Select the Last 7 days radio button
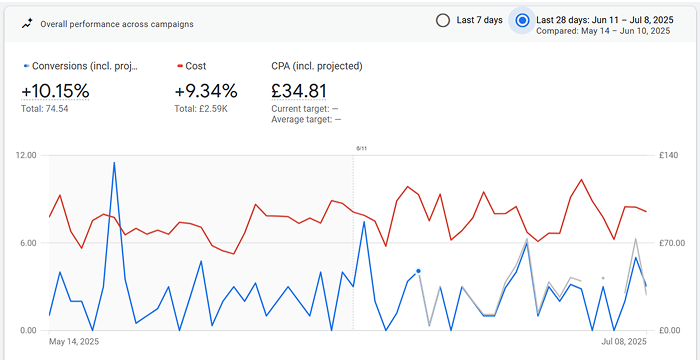Image resolution: width=700 pixels, height=360 pixels. click(x=443, y=21)
